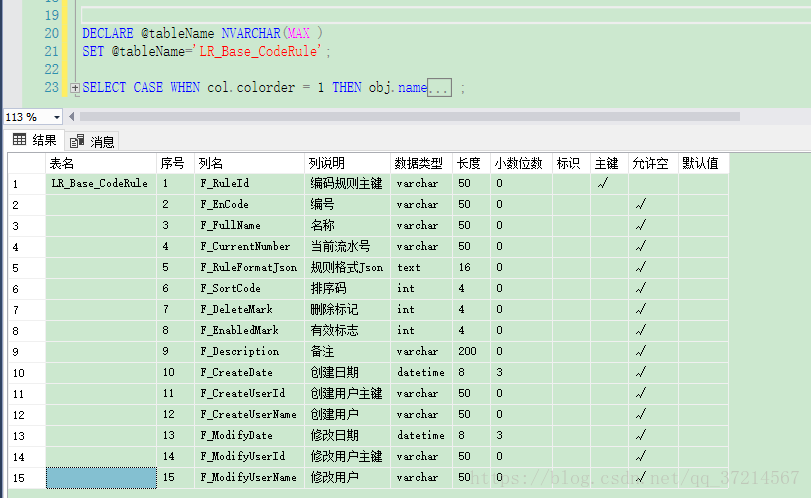The width and height of the screenshot is (811, 498).
Task: Select row header number 10
Action: tap(27, 373)
